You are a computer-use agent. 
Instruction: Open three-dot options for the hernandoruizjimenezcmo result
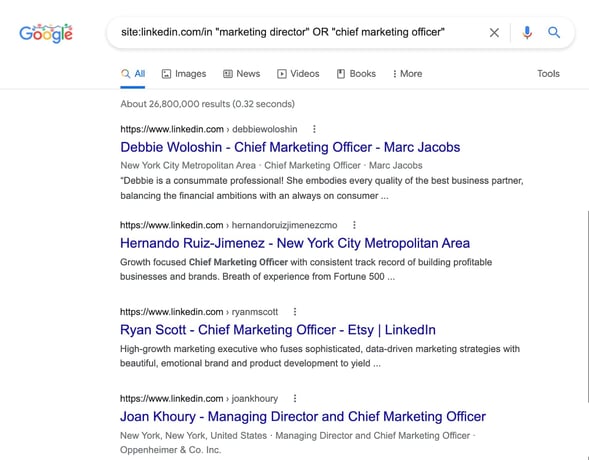coord(354,225)
